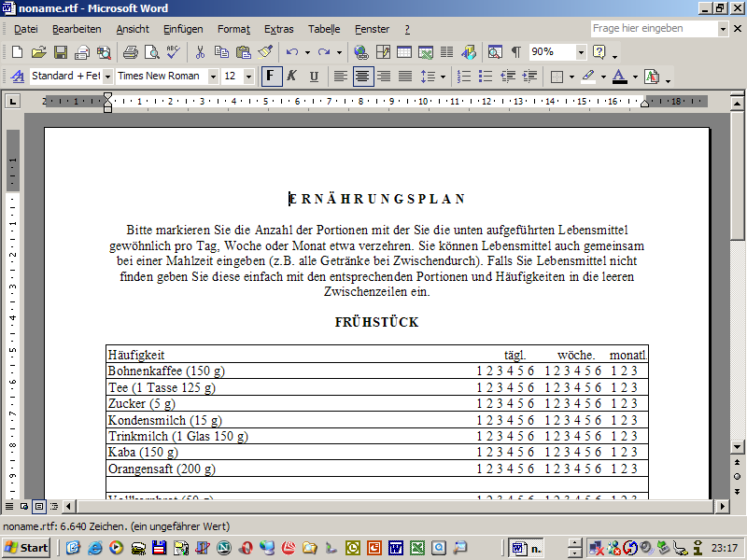Viewport: 747px width, 560px height.
Task: Open the font name dropdown
Action: tap(213, 77)
